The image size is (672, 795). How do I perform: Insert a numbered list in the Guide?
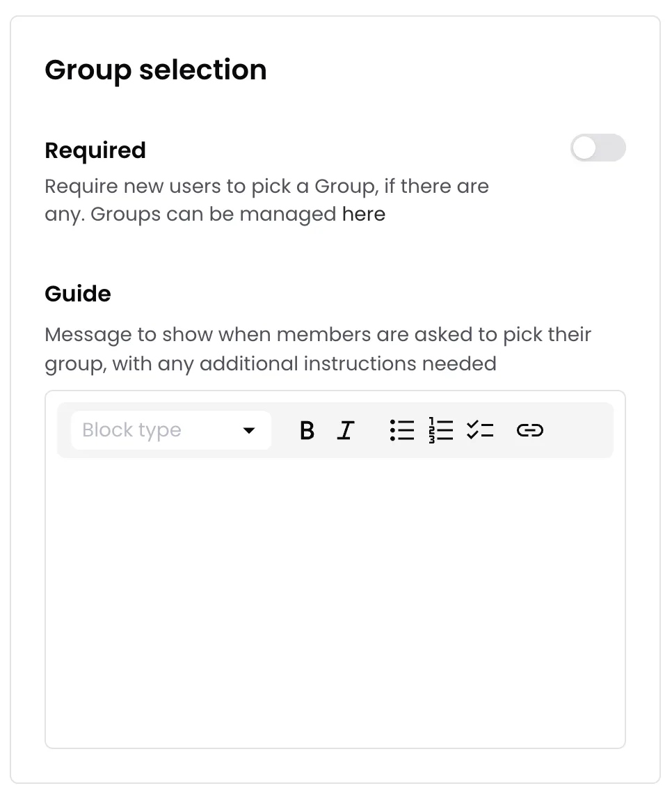[440, 430]
